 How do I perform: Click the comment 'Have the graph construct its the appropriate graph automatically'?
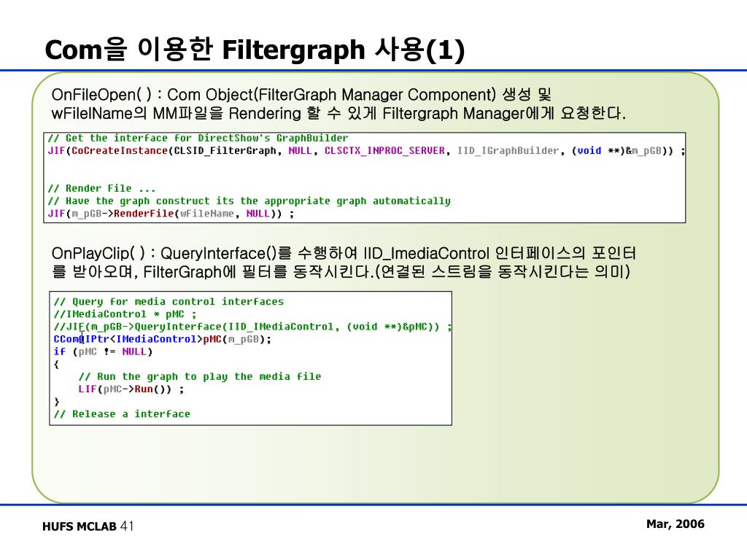(249, 201)
